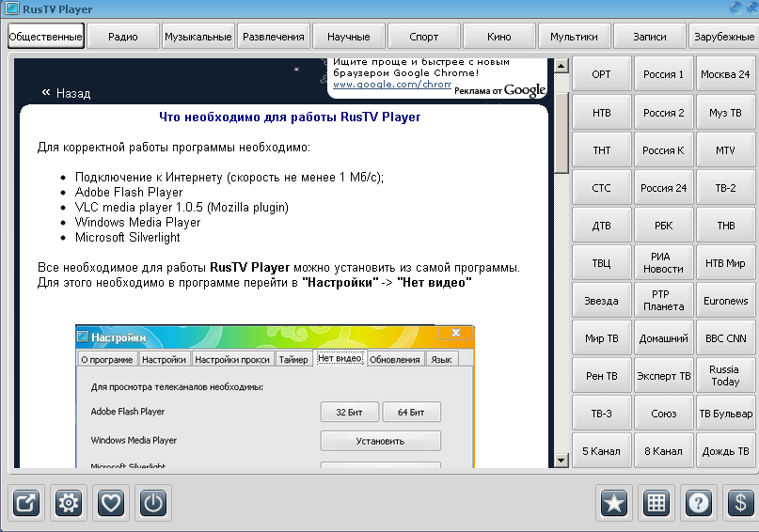Screen dimensions: 759x532
Task: Open the ТВЦ channel
Action: (x=602, y=263)
